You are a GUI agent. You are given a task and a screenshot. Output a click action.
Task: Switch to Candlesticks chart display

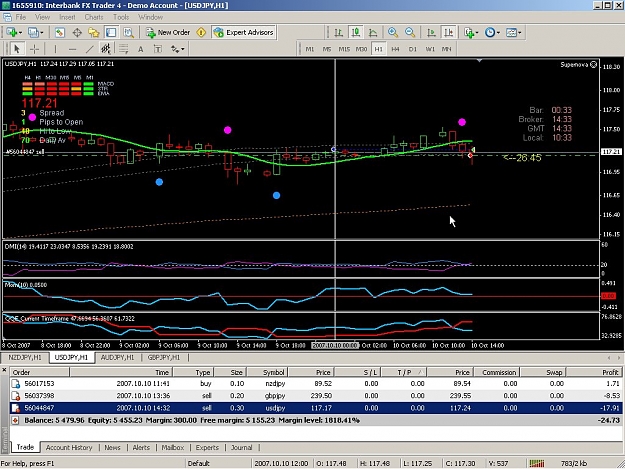click(x=356, y=33)
